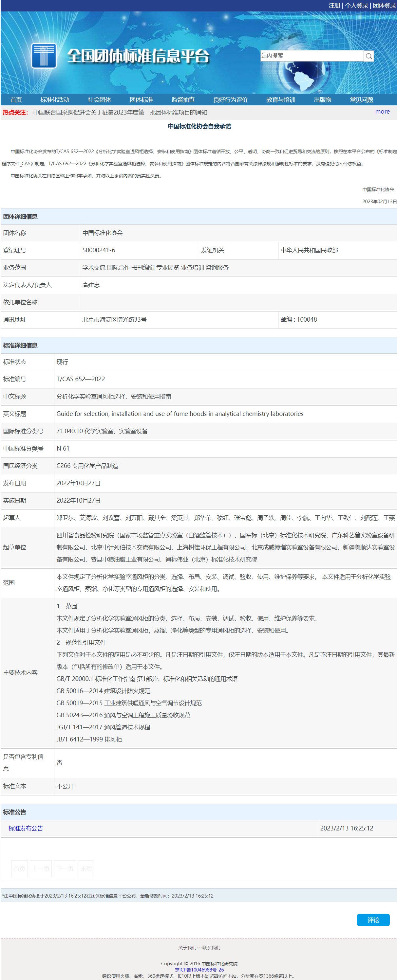Open the 标准化活动 menu item

tap(55, 100)
